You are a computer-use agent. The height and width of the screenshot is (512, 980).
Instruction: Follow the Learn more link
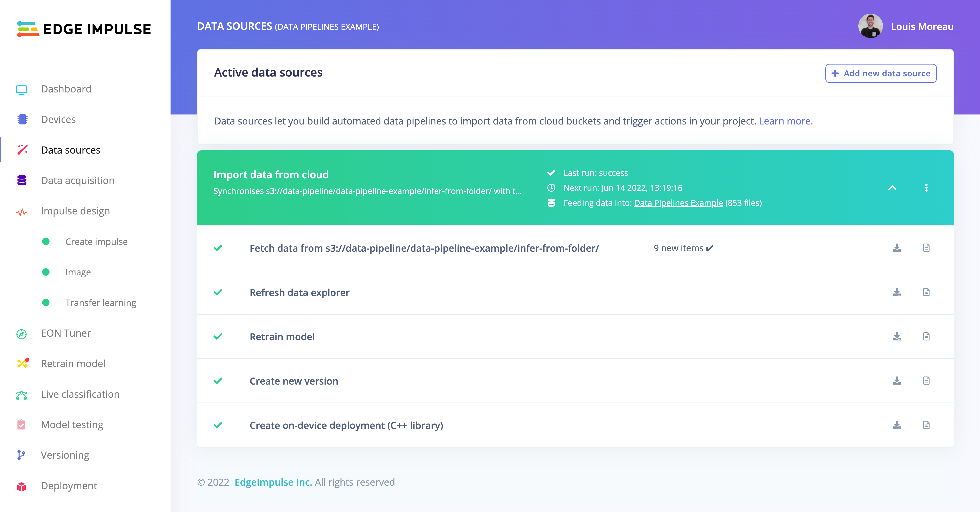pyautogui.click(x=784, y=121)
